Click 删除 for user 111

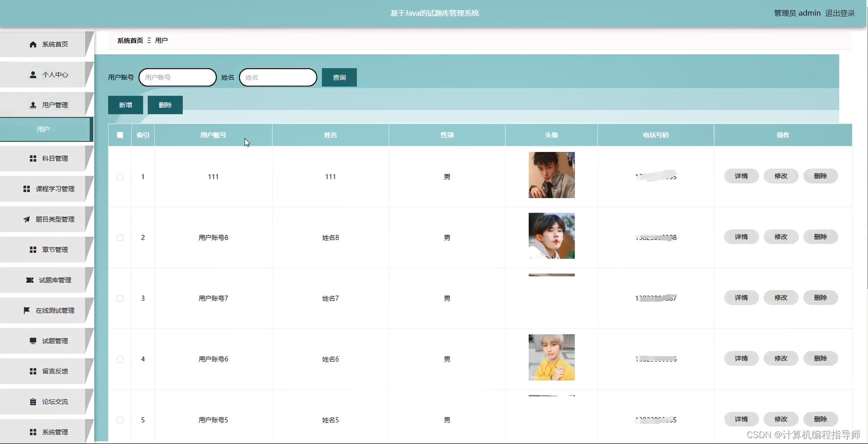[x=820, y=176]
